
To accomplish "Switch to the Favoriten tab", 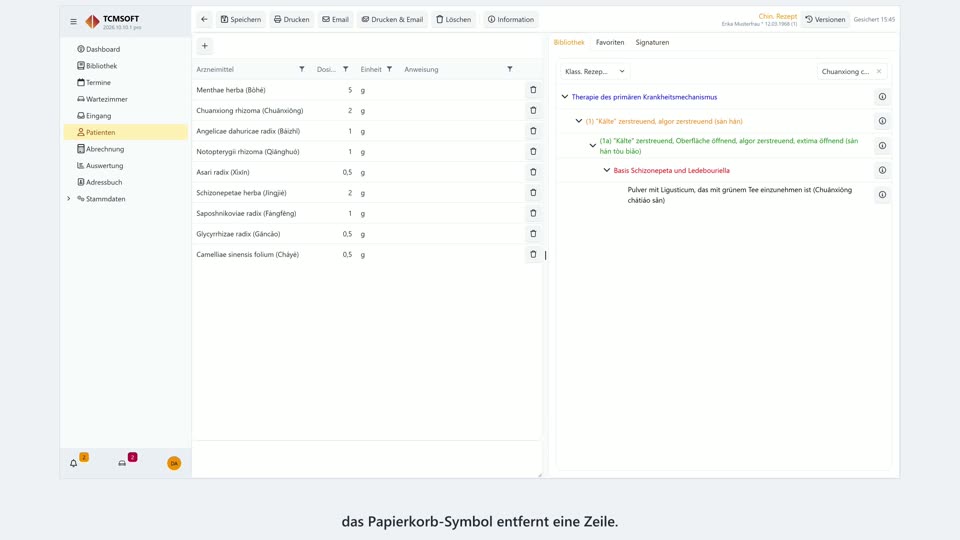I will click(x=610, y=42).
